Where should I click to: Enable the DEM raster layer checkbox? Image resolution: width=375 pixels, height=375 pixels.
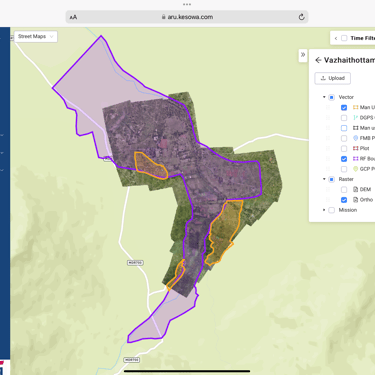tap(344, 190)
